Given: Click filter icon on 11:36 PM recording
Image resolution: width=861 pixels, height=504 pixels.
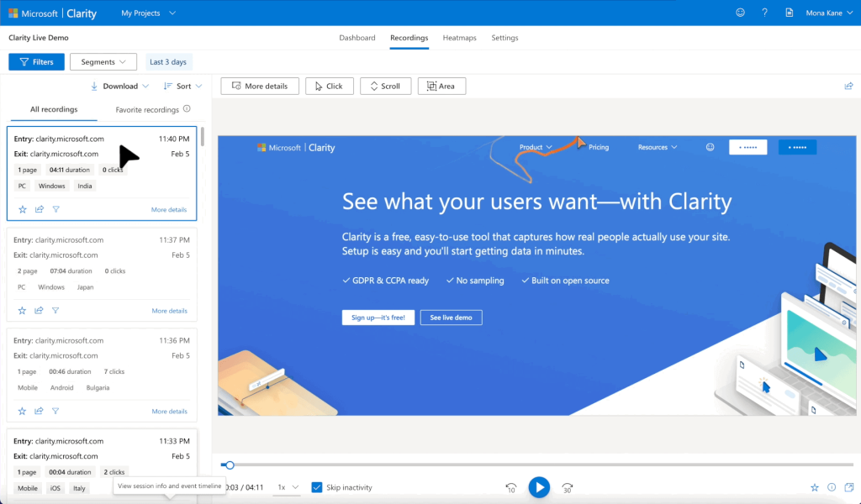Looking at the screenshot, I should pyautogui.click(x=55, y=412).
